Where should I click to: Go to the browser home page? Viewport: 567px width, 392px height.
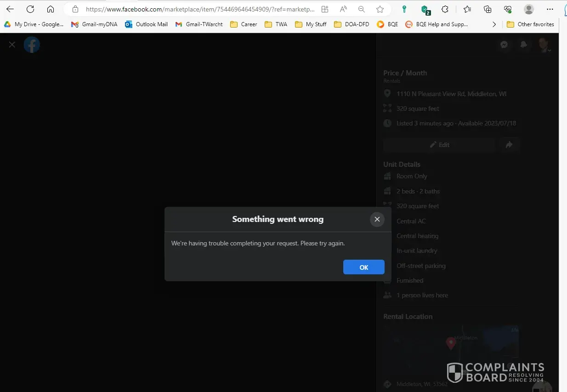point(51,9)
